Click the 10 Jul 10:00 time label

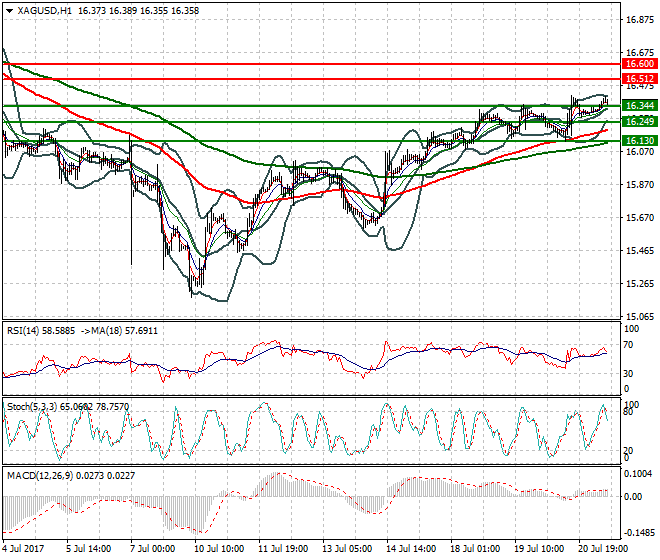pyautogui.click(x=220, y=549)
